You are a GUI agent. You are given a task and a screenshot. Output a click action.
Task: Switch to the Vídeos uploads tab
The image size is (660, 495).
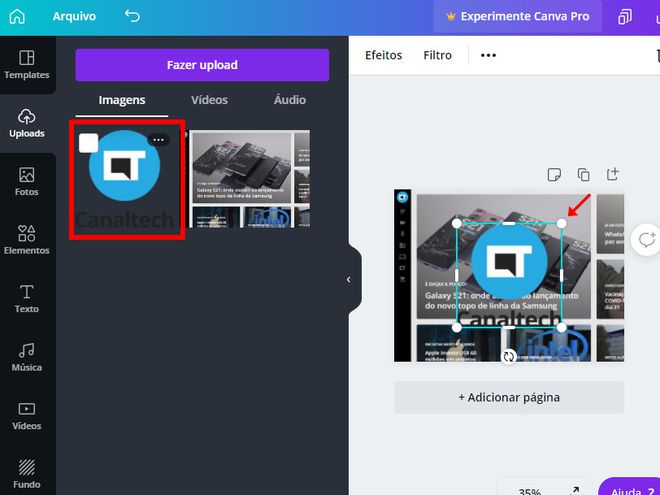[x=209, y=100]
